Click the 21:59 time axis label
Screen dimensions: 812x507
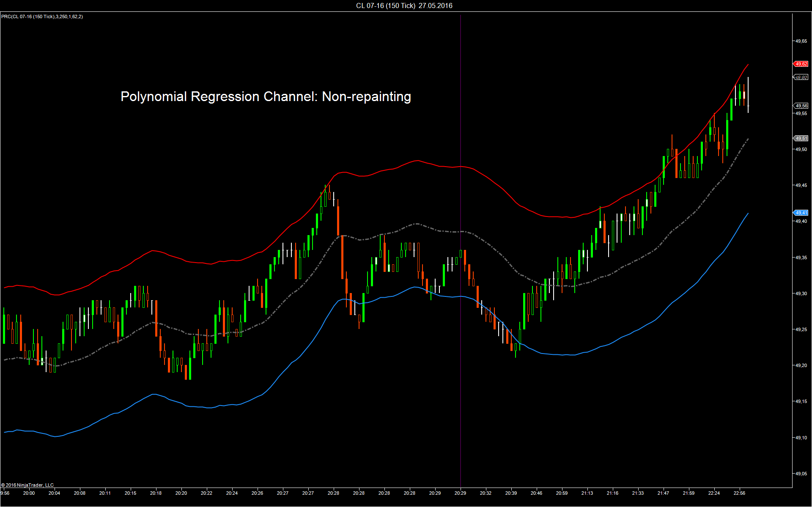click(689, 493)
